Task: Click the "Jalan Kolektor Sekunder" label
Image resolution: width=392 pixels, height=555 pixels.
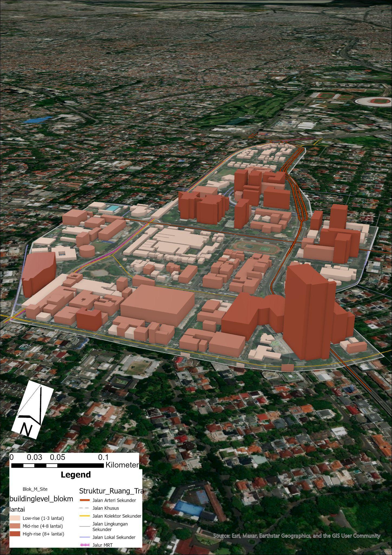Action: point(117,516)
